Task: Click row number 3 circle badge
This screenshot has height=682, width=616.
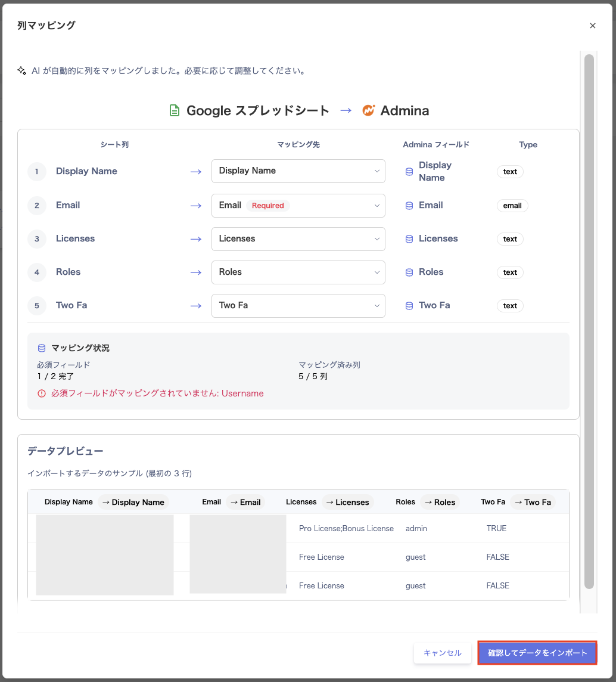Action: click(x=37, y=239)
